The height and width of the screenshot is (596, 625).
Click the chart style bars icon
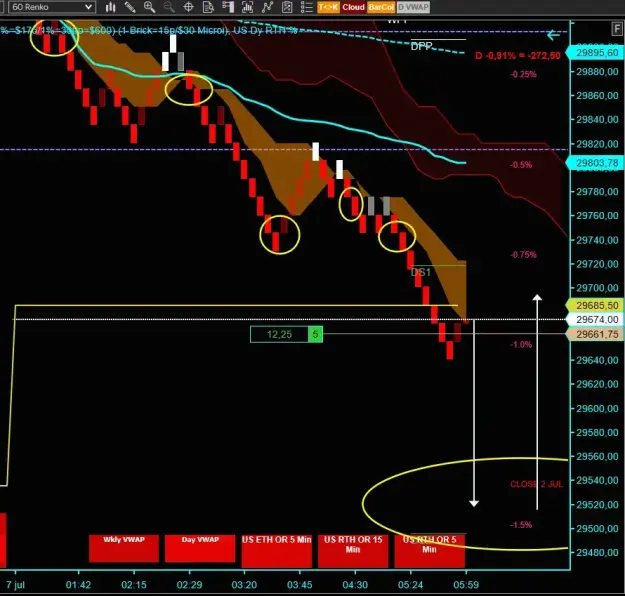point(110,7)
